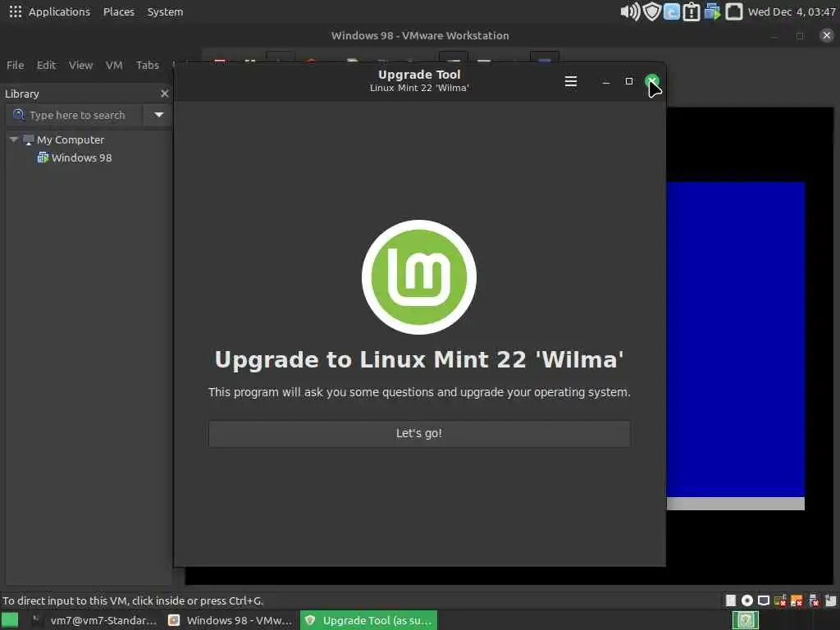Click the Library search magnifier icon
The image size is (840, 630).
tap(19, 115)
